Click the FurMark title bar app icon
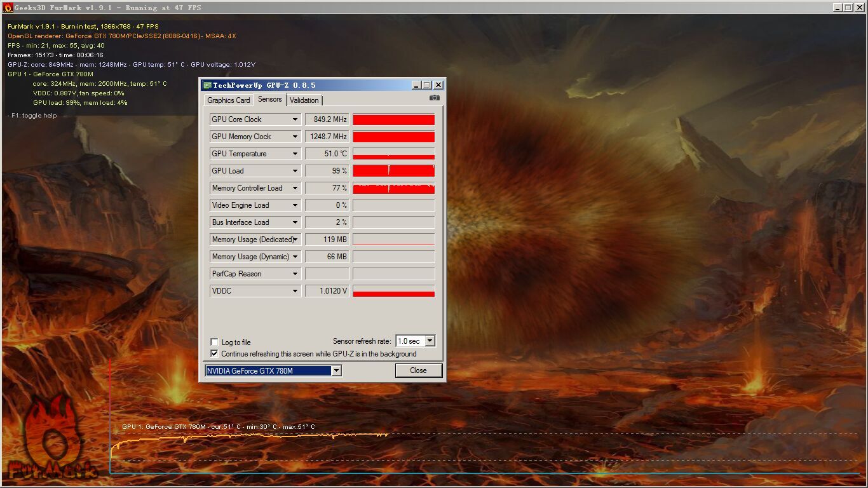The image size is (868, 488). pyautogui.click(x=8, y=8)
